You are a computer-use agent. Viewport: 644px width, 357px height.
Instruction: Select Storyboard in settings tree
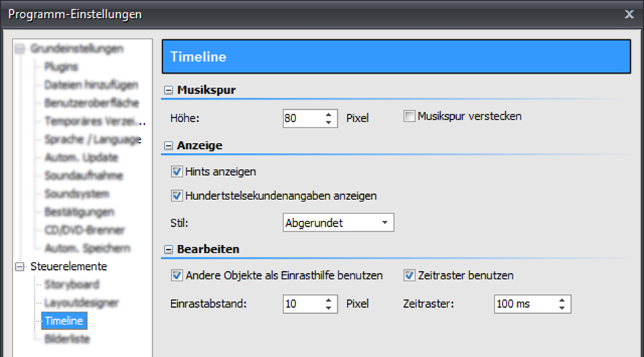coord(72,285)
